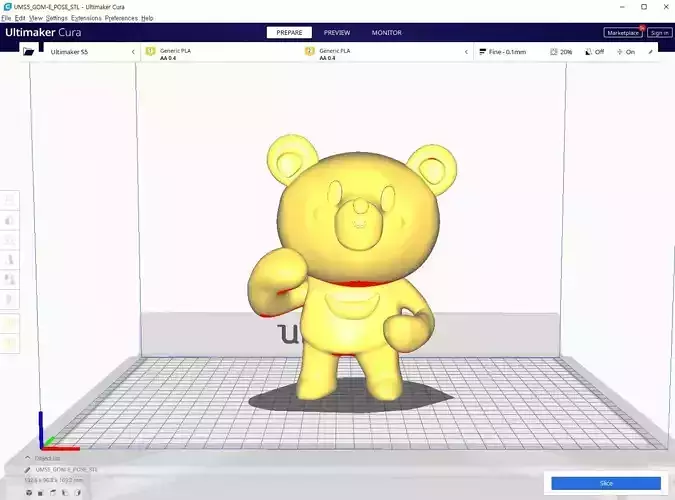The image size is (675, 500).
Task: Click the pencil edit icon in print settings
Action: [650, 52]
